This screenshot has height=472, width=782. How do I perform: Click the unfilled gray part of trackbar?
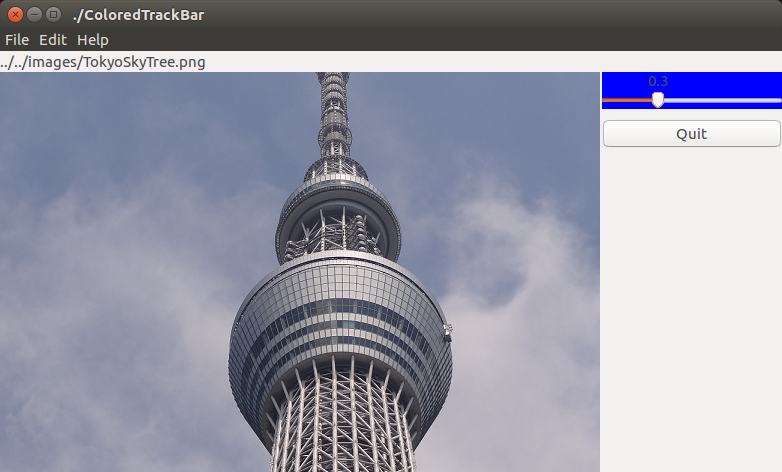click(x=723, y=100)
